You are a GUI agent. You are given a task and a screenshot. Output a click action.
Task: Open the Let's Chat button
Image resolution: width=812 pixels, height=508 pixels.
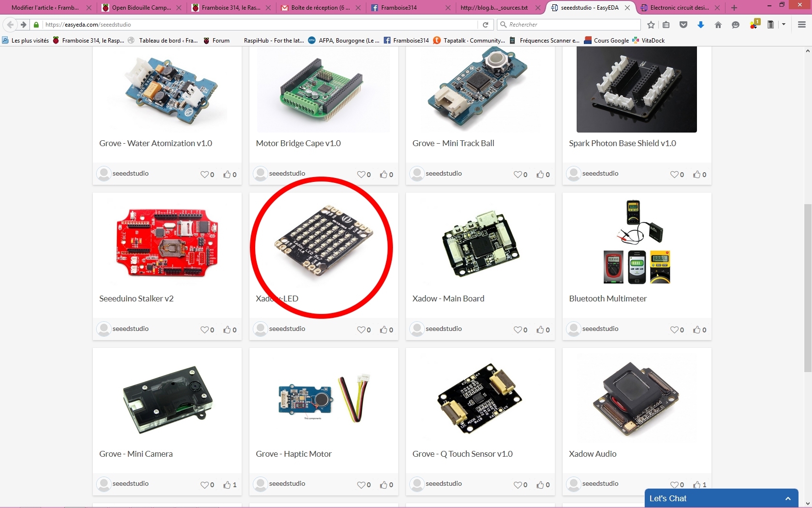coord(721,498)
